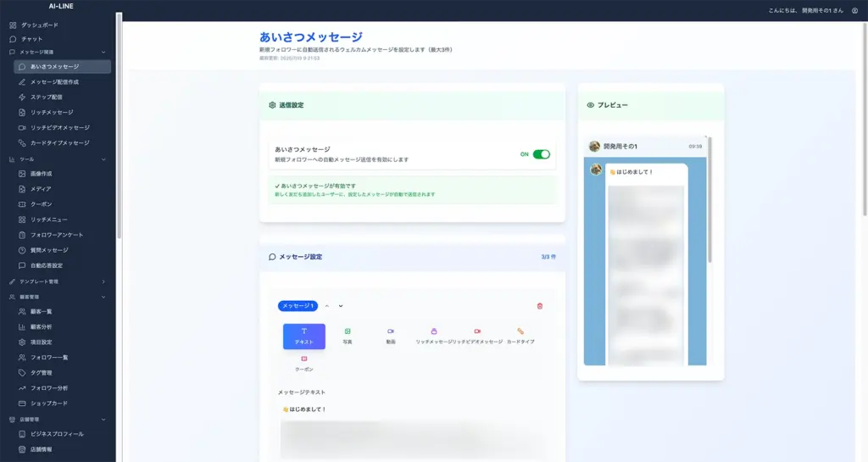
Task: Select the テキスト message type button
Action: pos(303,336)
